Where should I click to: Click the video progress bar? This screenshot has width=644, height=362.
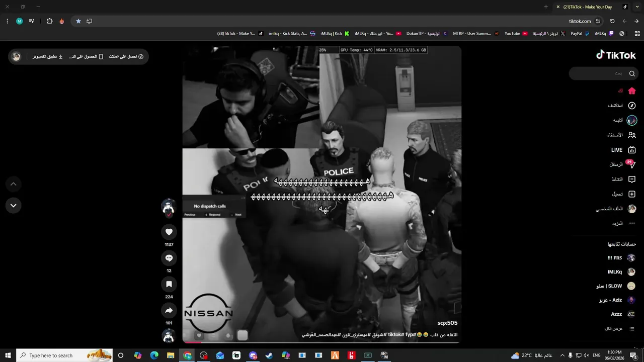(x=322, y=342)
